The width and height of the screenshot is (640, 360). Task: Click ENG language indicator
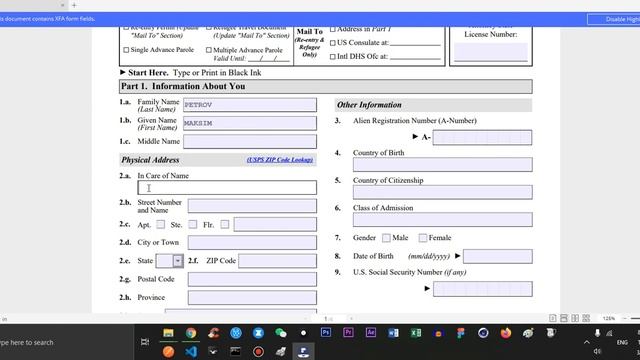pos(622,342)
